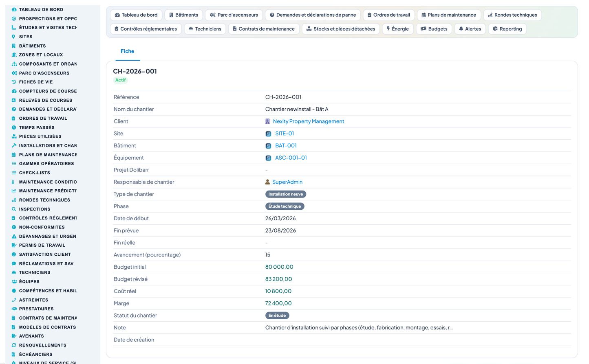
Task: Click the Astreintes phone icon
Action: click(x=14, y=300)
